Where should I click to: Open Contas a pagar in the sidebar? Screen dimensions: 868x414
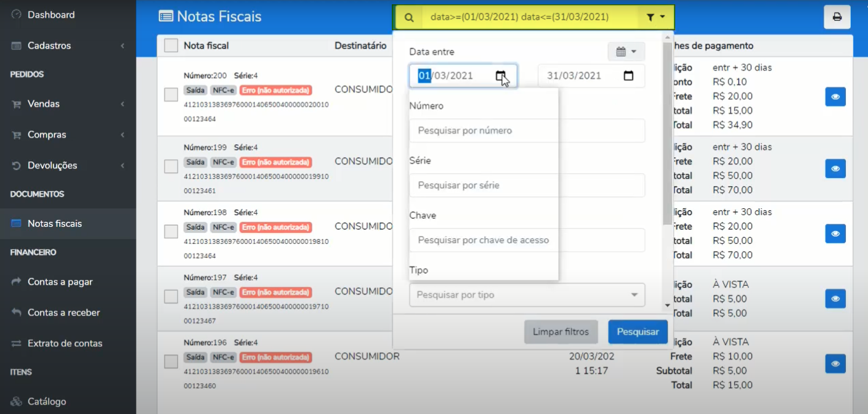(68, 282)
